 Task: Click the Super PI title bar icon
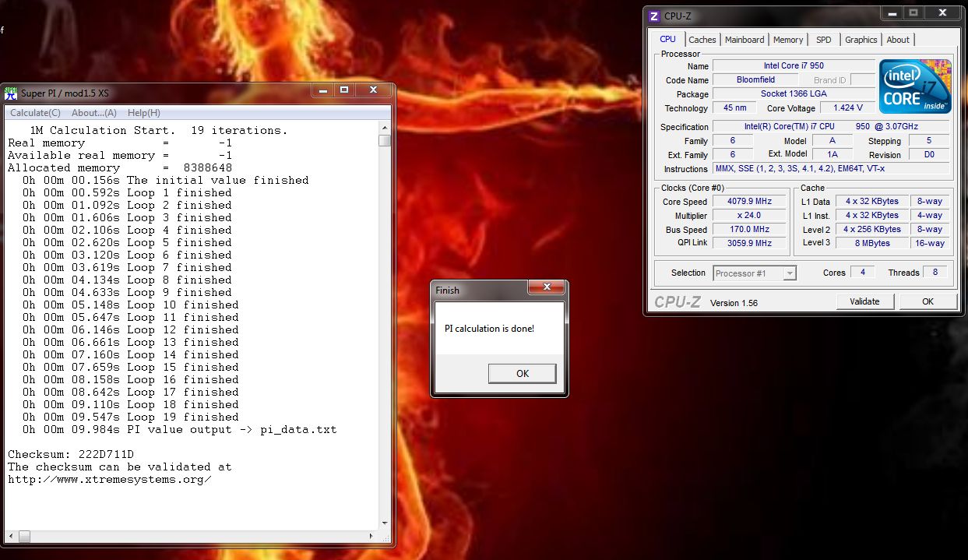click(x=11, y=93)
